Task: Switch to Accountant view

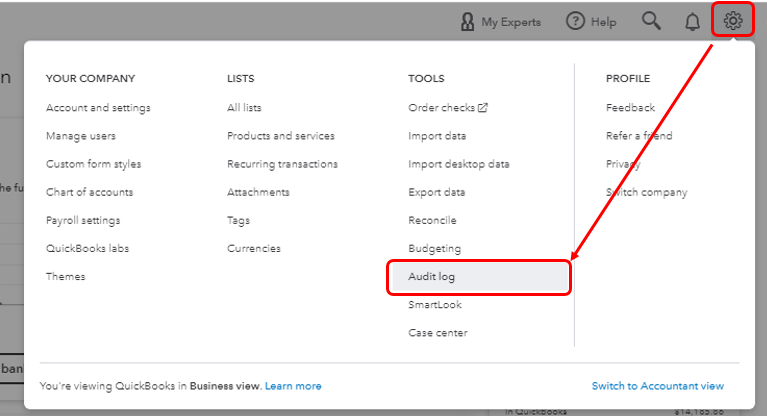Action: coord(657,386)
